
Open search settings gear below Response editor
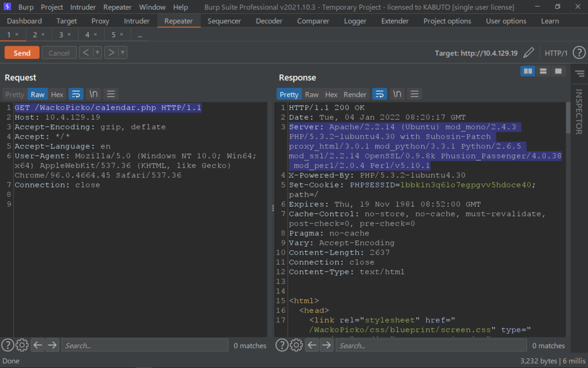click(296, 345)
